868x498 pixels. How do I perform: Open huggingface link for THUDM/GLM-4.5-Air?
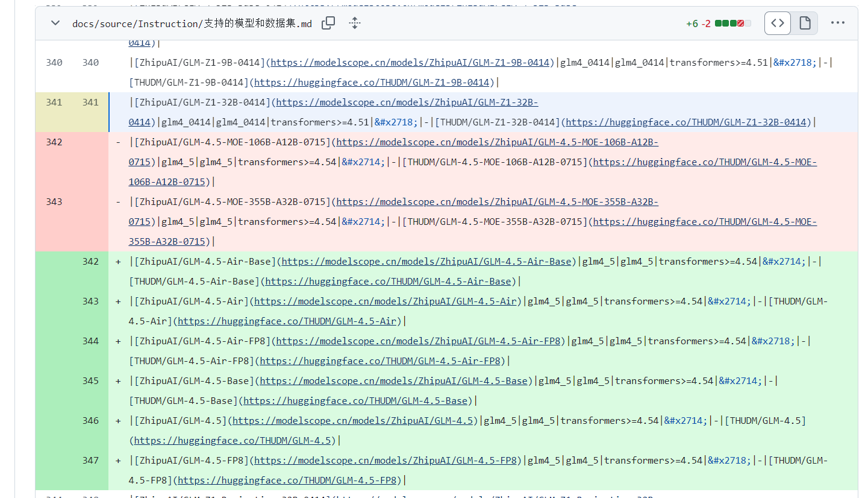coord(287,321)
